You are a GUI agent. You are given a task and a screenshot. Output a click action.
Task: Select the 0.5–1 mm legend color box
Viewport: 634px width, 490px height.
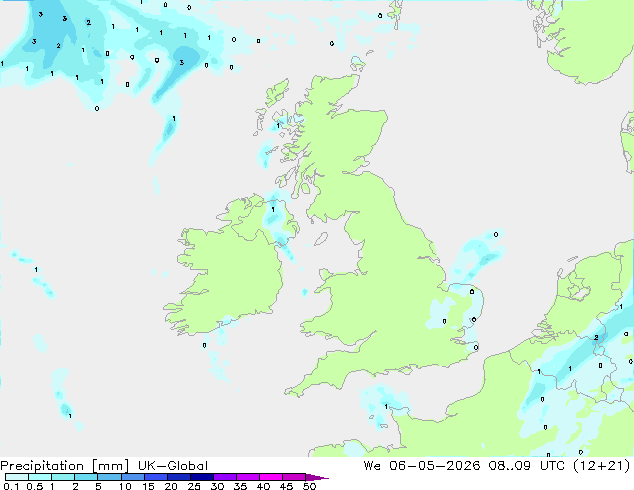point(40,477)
